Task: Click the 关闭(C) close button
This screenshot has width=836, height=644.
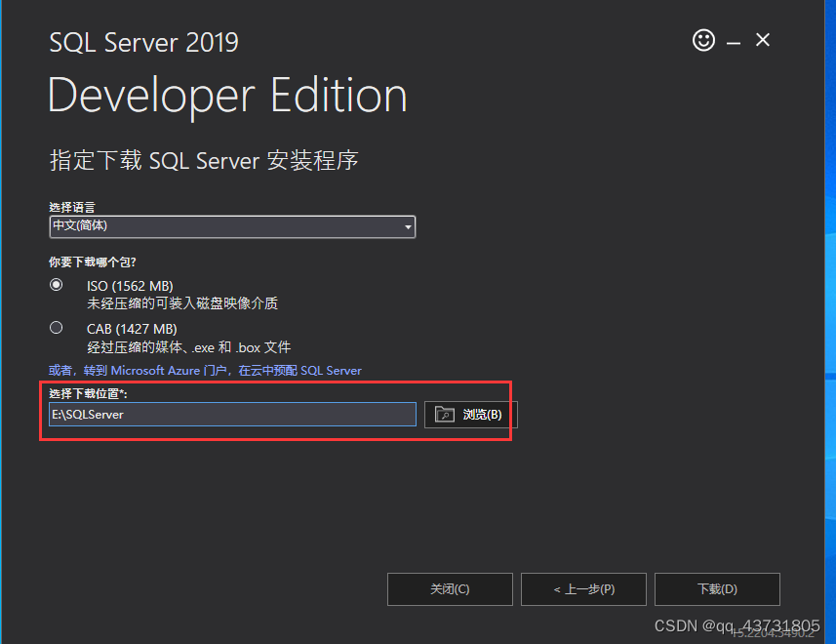Action: click(x=450, y=589)
